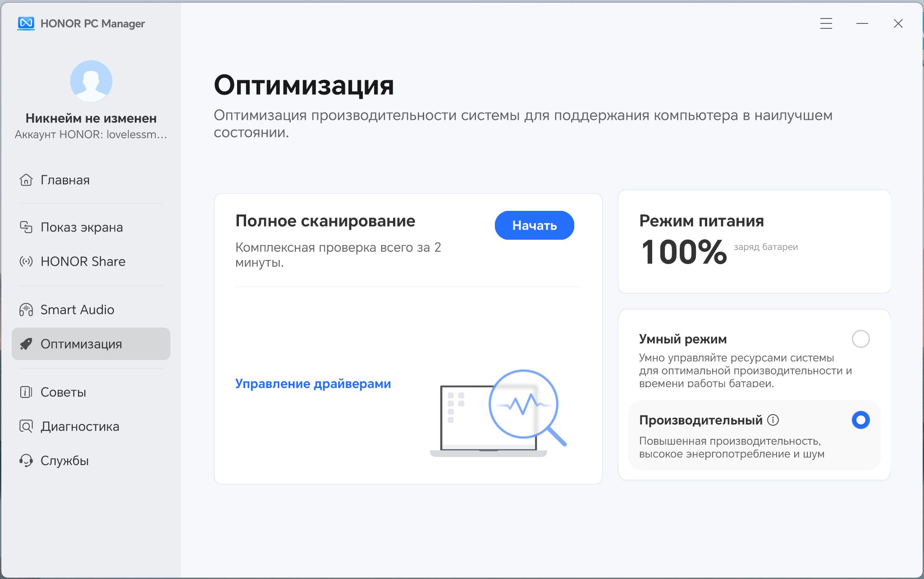
Task: Click the Умный режим description text
Action: [x=746, y=370]
